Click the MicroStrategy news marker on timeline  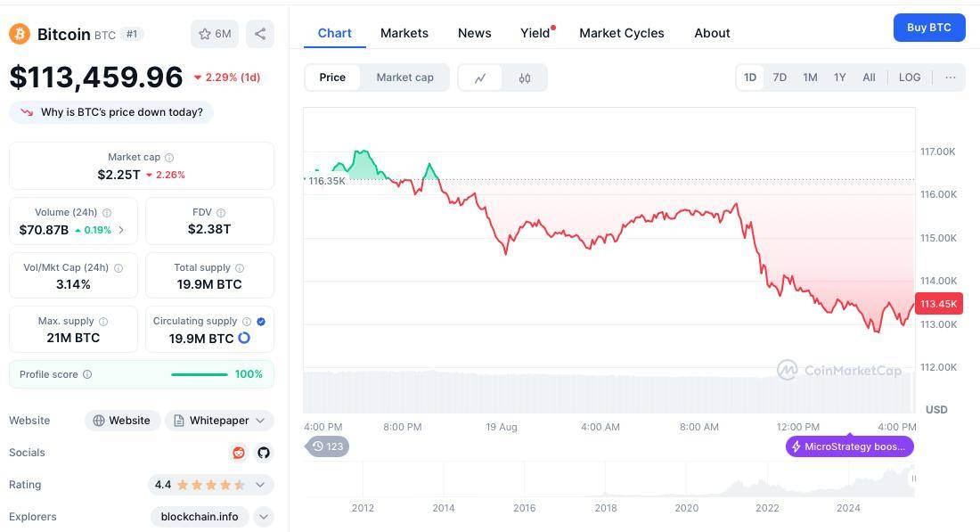click(849, 446)
